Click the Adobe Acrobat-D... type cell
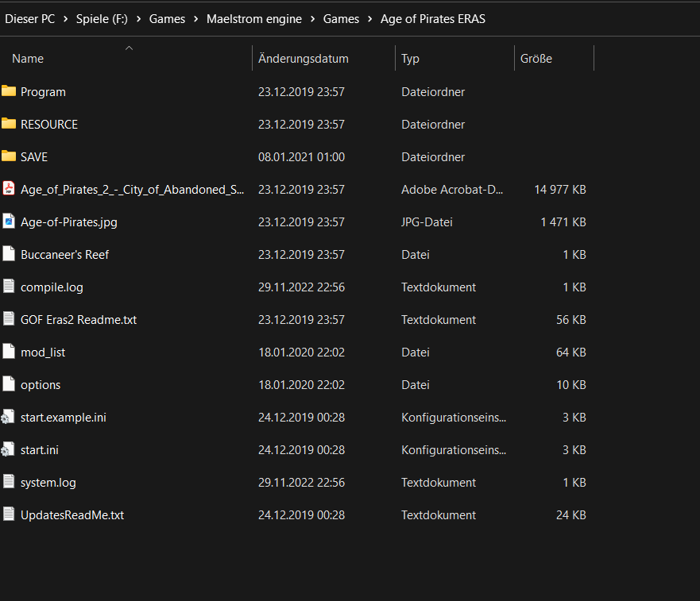Image resolution: width=700 pixels, height=601 pixels. (452, 190)
